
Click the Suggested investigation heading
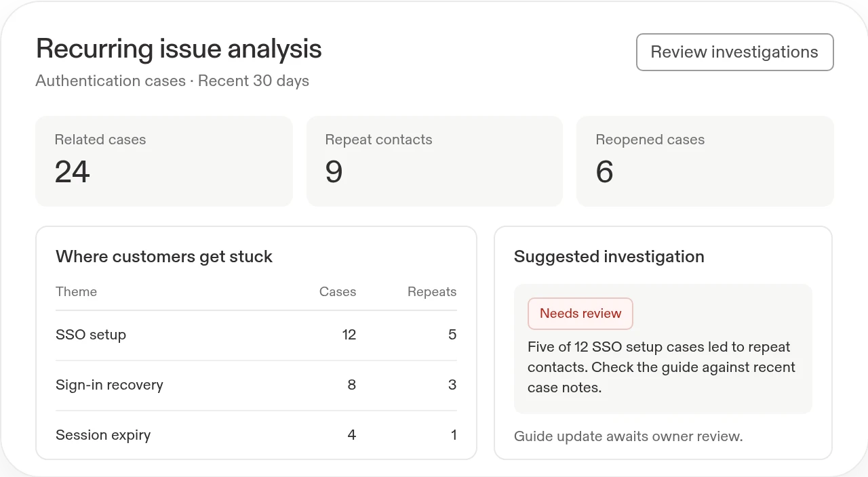(x=609, y=257)
